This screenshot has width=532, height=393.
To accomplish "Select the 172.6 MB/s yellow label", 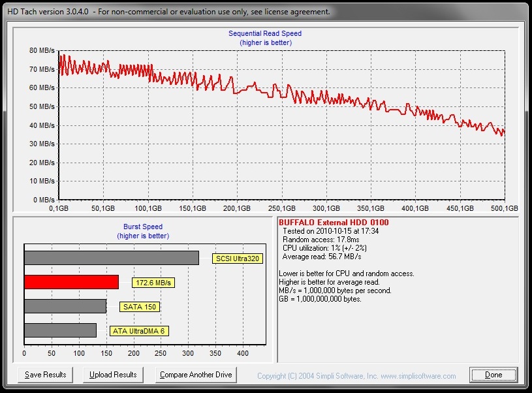I will click(154, 283).
